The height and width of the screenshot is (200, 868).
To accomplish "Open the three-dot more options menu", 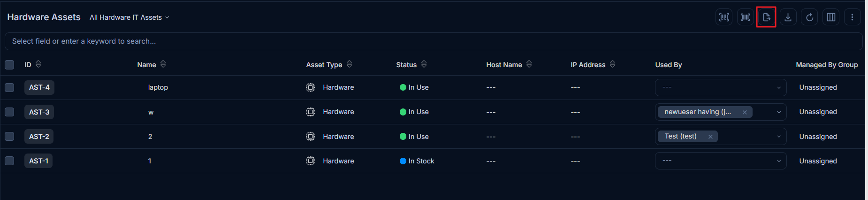I will point(852,17).
